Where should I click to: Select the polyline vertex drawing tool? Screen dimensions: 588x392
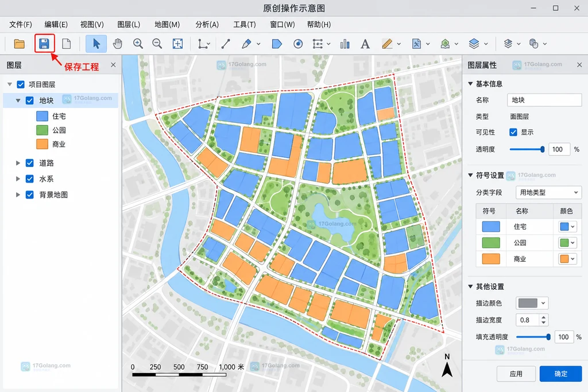(x=203, y=44)
